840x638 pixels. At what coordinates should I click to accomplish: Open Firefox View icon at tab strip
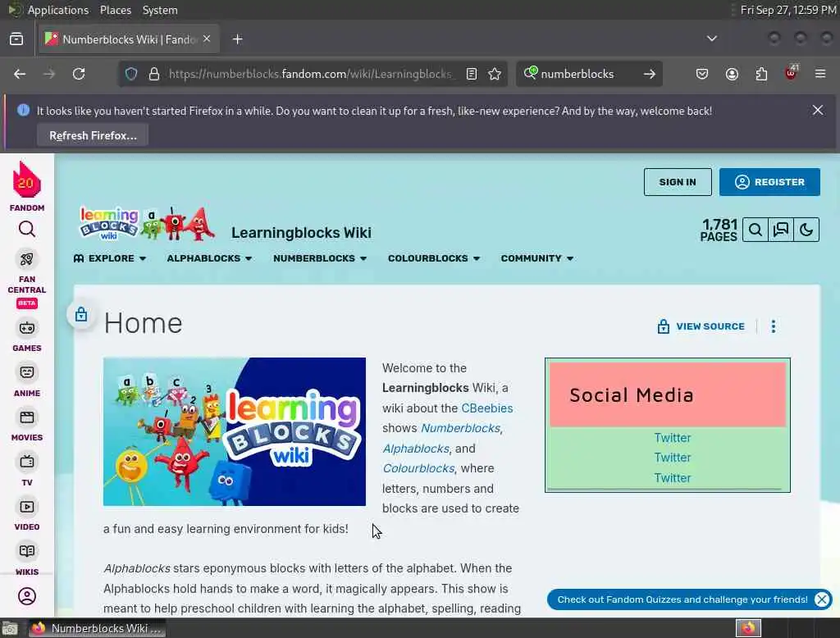[16, 39]
